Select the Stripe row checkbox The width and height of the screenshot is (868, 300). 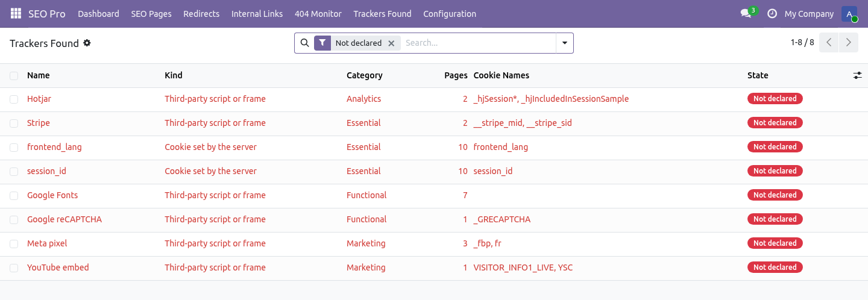point(14,123)
